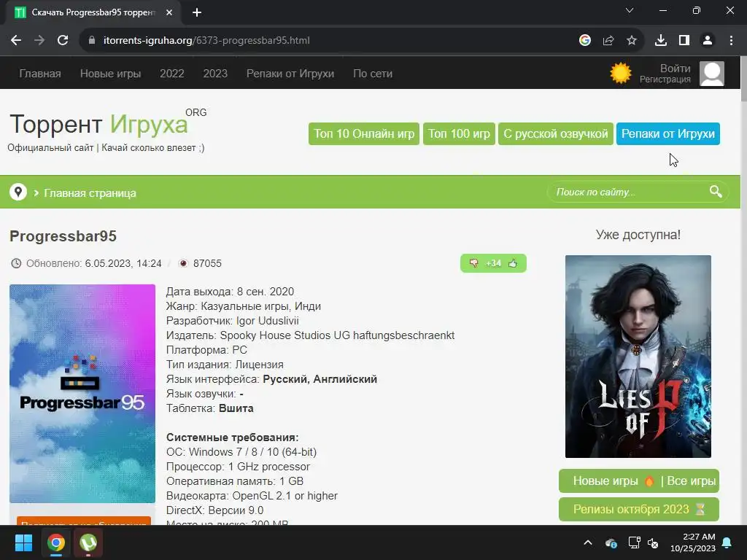Image resolution: width=747 pixels, height=560 pixels.
Task: Open Репаки от Игрухи top menu item
Action: tap(290, 74)
